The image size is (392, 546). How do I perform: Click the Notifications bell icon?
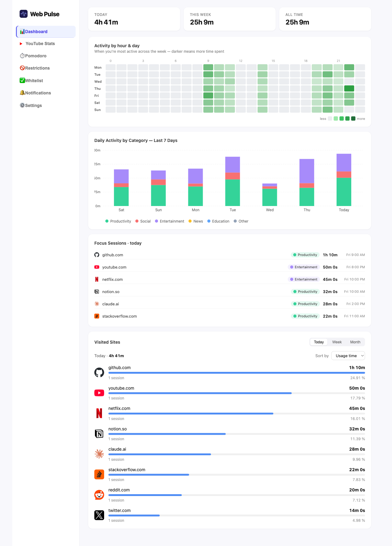click(x=22, y=93)
